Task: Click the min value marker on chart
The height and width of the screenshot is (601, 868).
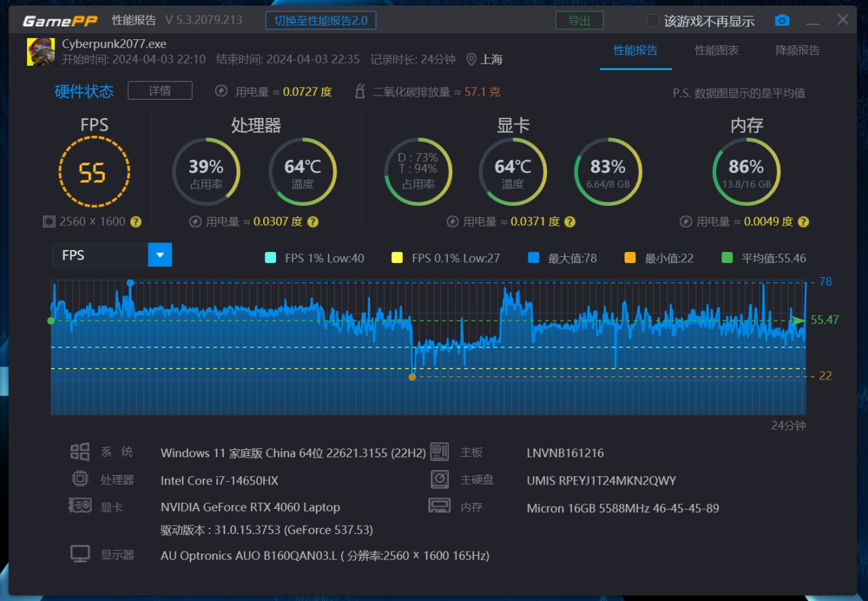Action: click(412, 377)
